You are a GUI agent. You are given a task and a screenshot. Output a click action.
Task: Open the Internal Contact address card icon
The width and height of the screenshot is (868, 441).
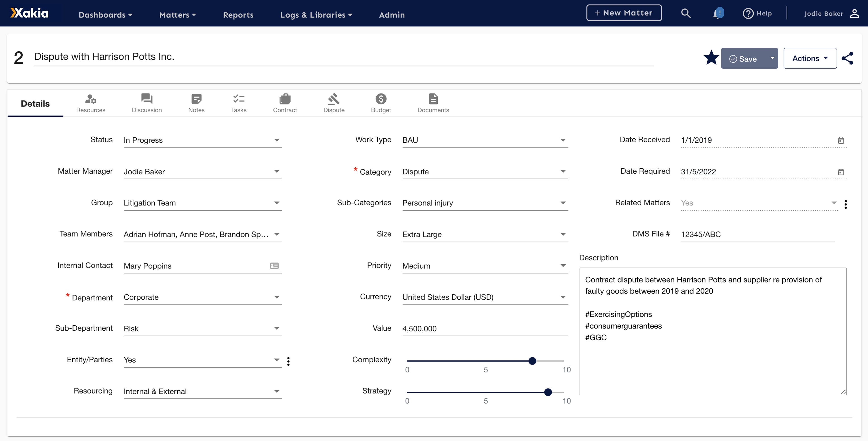[274, 266]
